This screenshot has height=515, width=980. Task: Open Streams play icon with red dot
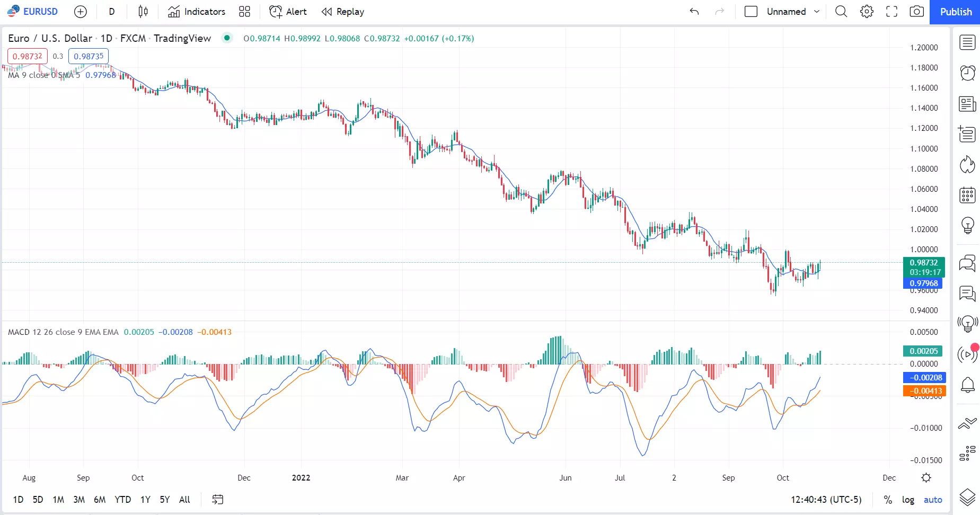pos(967,354)
